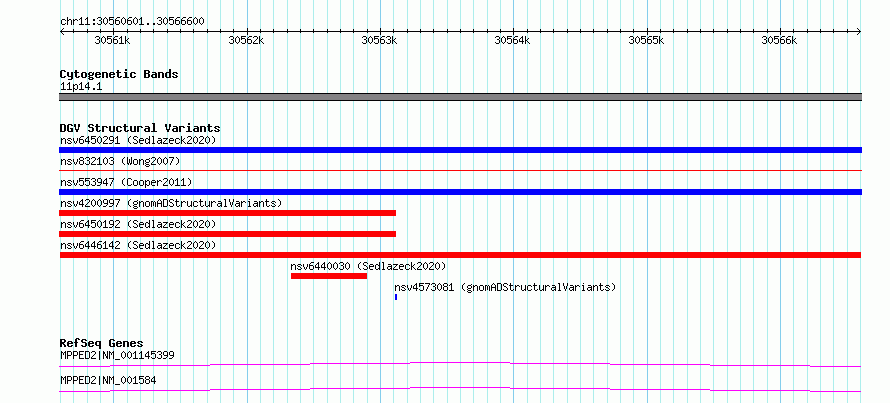Open the nsv553947 (Cooper2011) label
This screenshot has height=403, width=890.
pos(126,182)
